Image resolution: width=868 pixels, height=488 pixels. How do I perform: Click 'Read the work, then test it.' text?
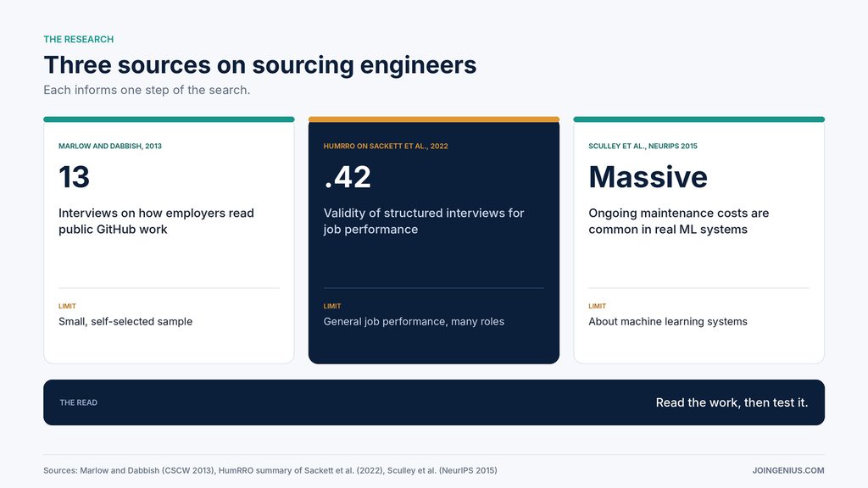coord(732,402)
